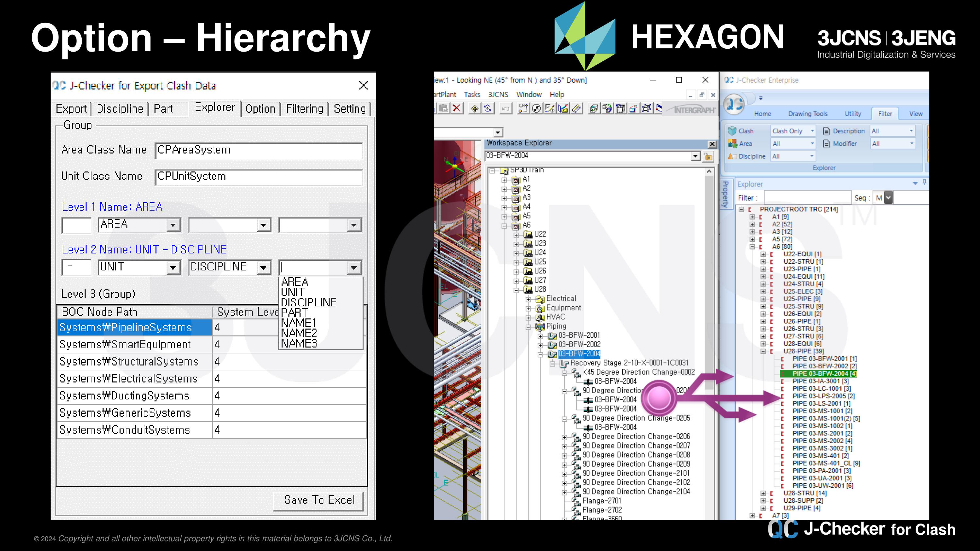Select NAME1 in the dropdown list
This screenshot has width=980, height=551.
pyautogui.click(x=299, y=323)
